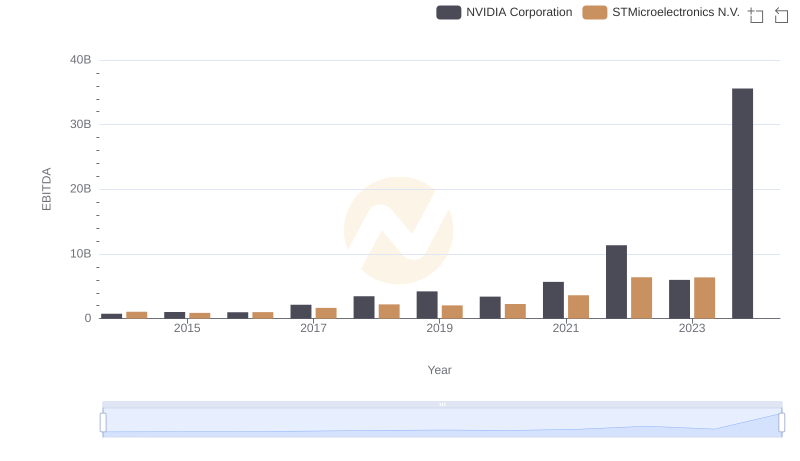Click the 2019 x-axis label
This screenshot has width=800, height=461.
pos(439,328)
